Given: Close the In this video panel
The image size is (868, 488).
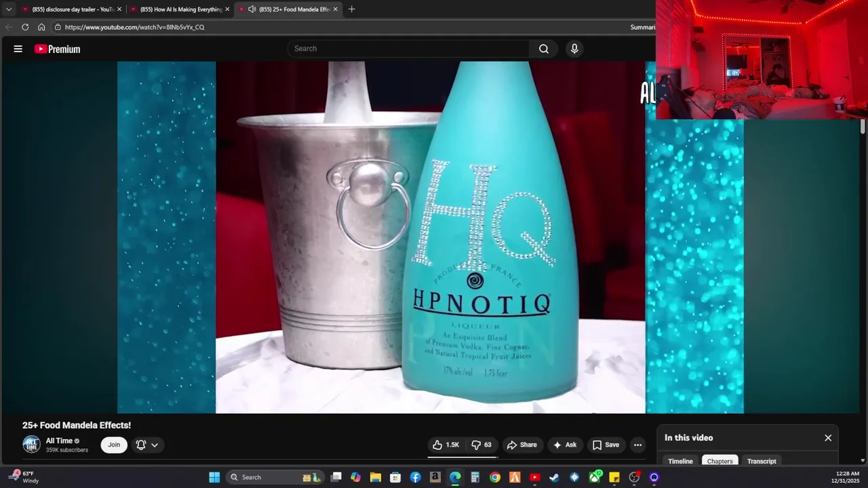Looking at the screenshot, I should [828, 438].
